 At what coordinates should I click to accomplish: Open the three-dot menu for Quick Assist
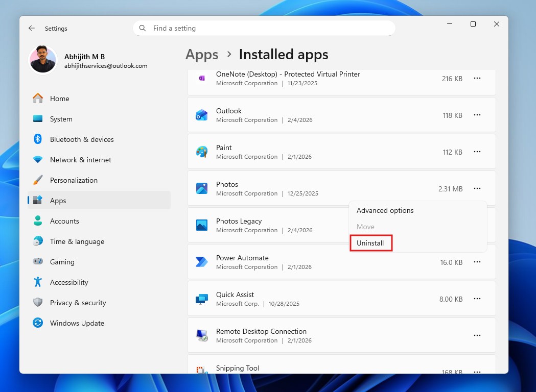click(477, 299)
